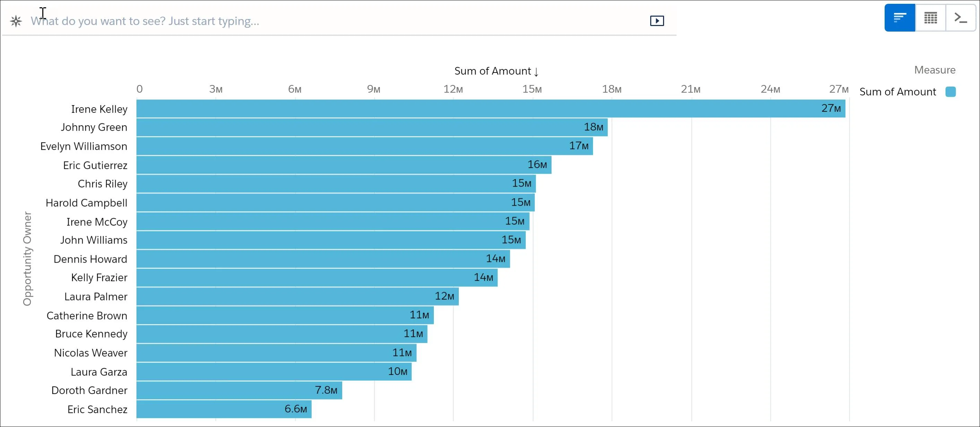Click the play button for presentation mode
980x427 pixels.
pos(657,20)
